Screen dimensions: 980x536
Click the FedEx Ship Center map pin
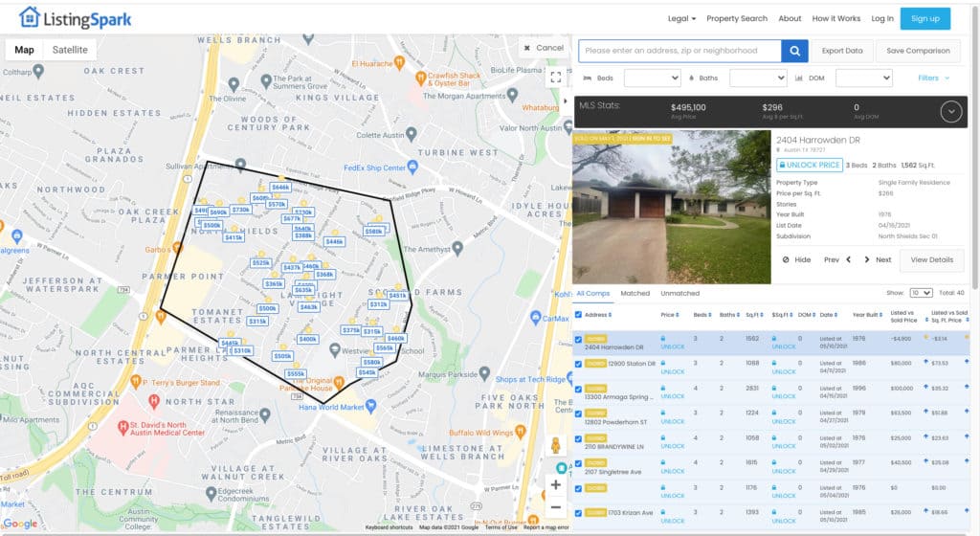pyautogui.click(x=412, y=167)
